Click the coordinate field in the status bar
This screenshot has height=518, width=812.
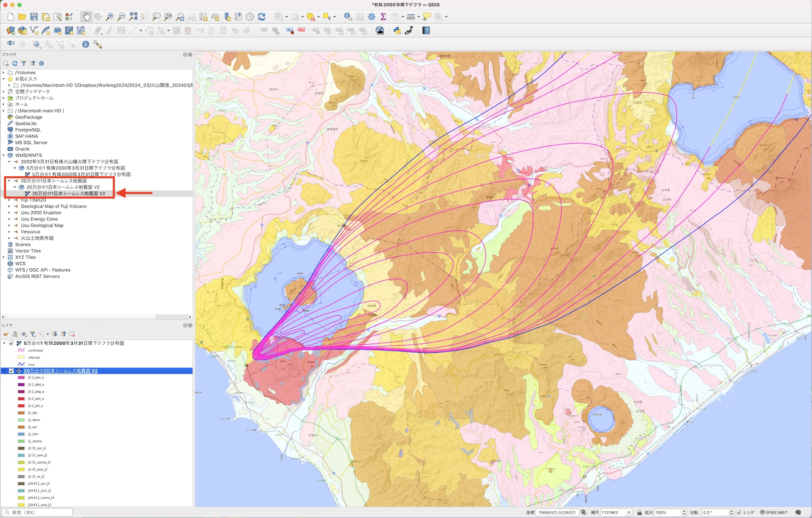(557, 512)
